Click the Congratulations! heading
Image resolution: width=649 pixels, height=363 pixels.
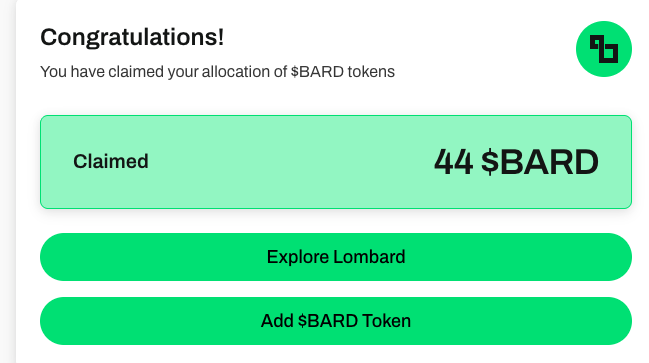click(132, 37)
